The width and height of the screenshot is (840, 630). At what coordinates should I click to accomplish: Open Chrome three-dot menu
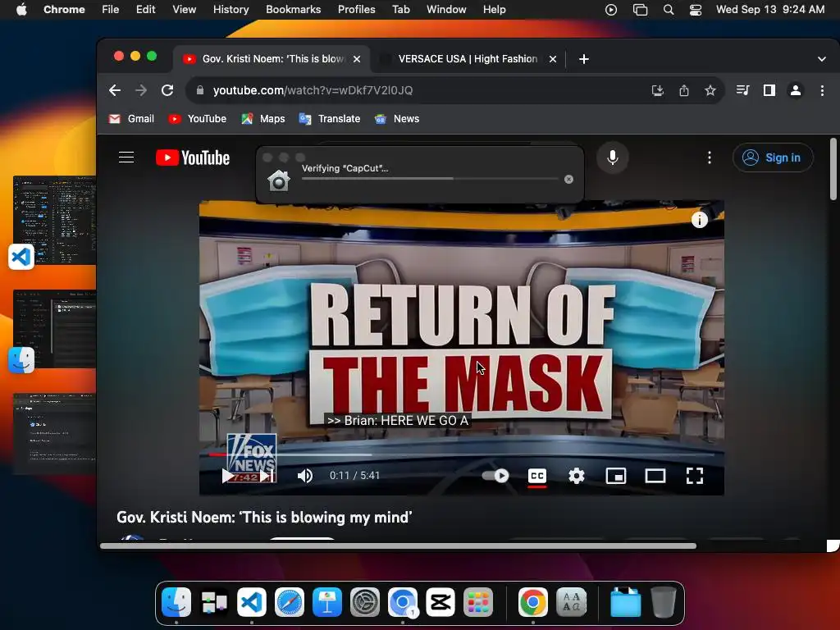point(822,90)
